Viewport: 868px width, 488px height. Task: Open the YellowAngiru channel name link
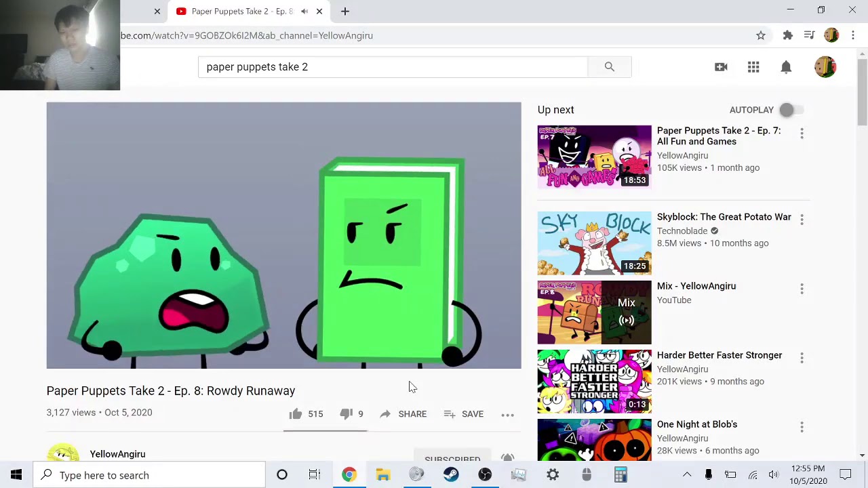(117, 454)
